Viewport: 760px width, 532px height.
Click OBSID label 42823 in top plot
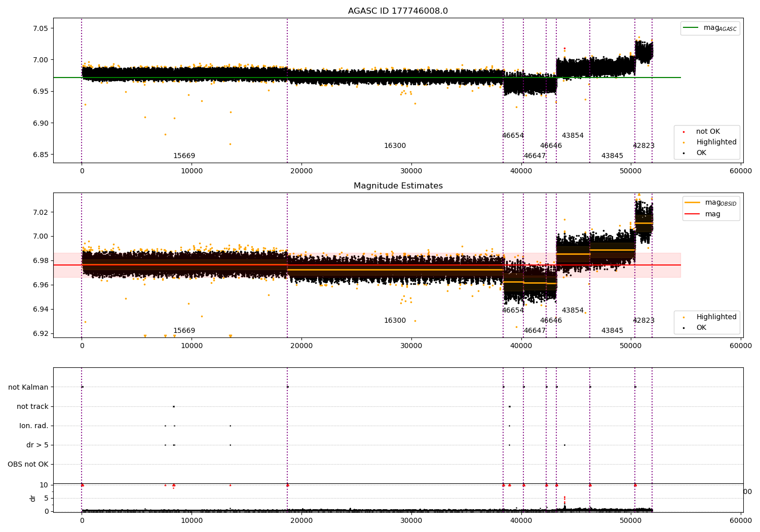(x=643, y=146)
